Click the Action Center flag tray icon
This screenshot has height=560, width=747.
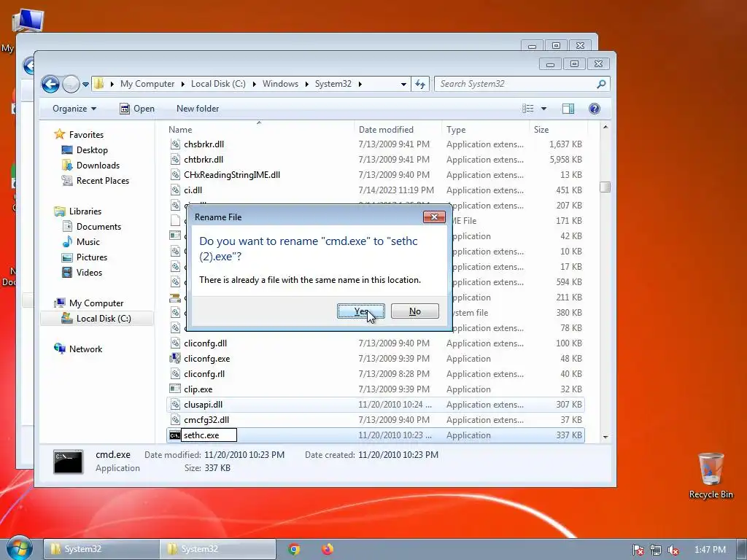click(638, 550)
